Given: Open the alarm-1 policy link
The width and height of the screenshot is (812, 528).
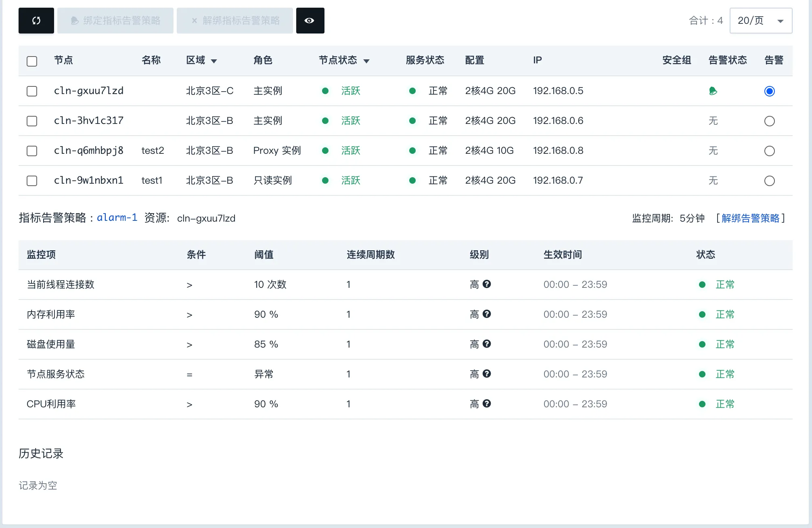Looking at the screenshot, I should tap(117, 218).
